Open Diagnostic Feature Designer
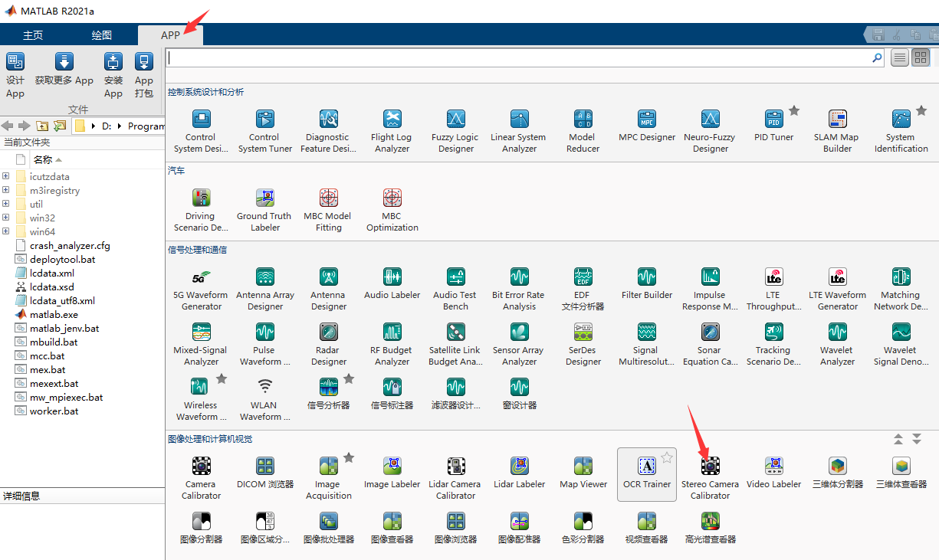Screen dimensions: 939x560 pyautogui.click(x=328, y=131)
